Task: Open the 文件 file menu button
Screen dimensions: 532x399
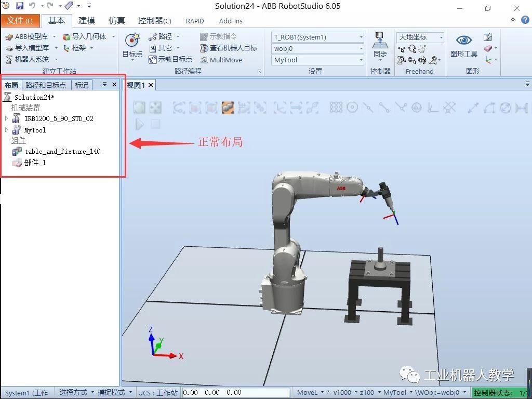Action: point(20,21)
